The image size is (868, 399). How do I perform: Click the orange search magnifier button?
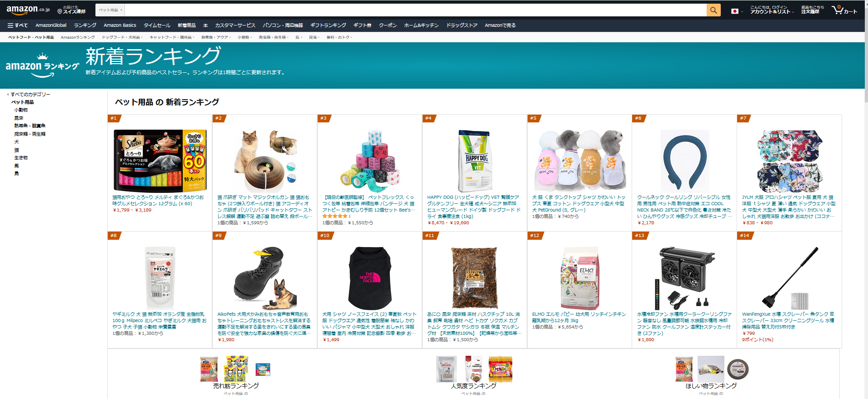click(713, 10)
